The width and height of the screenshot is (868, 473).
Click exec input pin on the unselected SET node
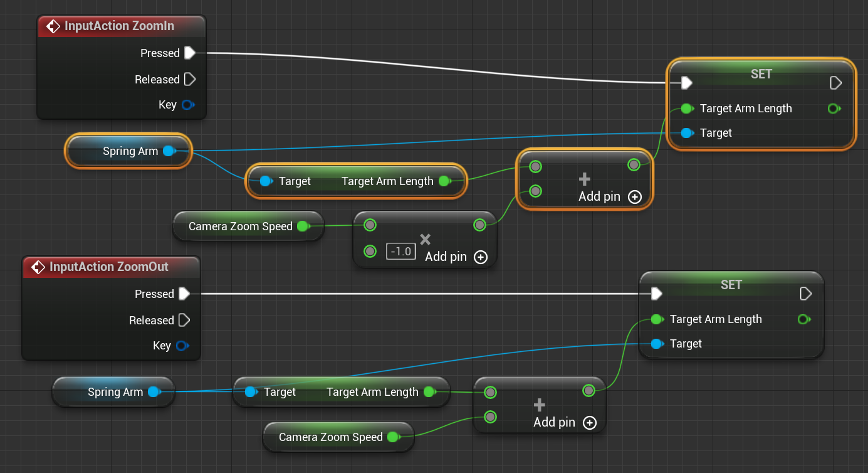click(656, 294)
